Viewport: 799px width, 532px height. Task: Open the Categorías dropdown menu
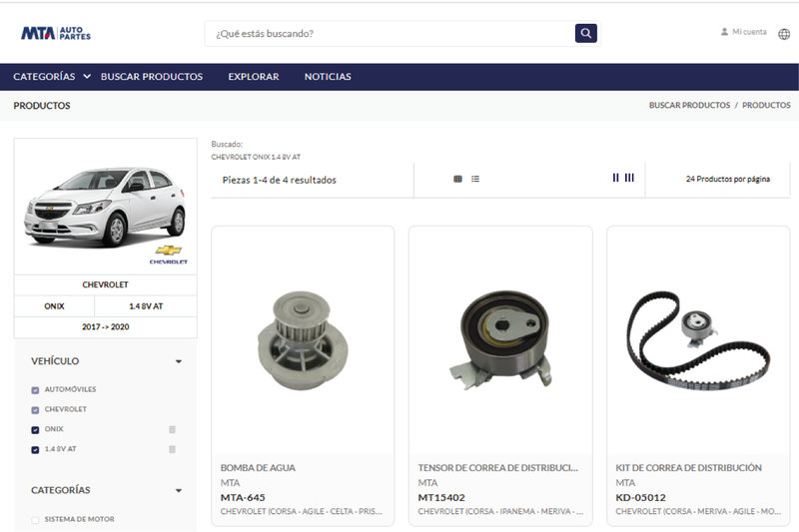51,77
